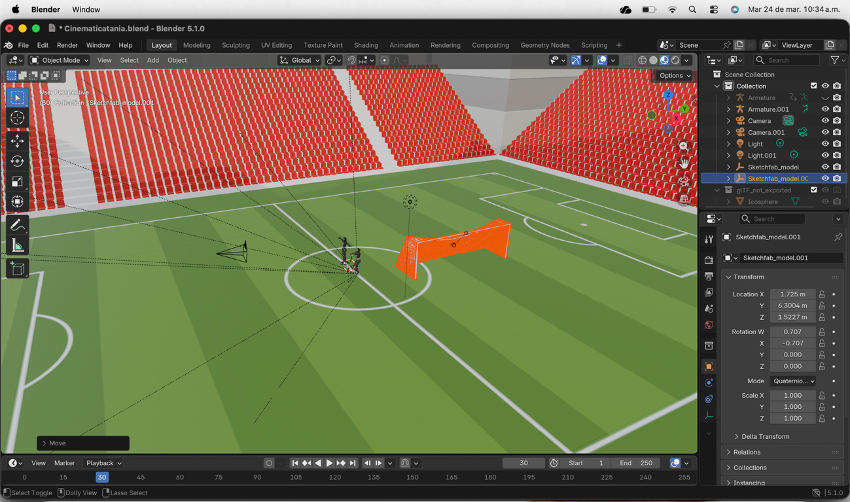
Task: Toggle Scale Z lock icon
Action: tap(822, 419)
